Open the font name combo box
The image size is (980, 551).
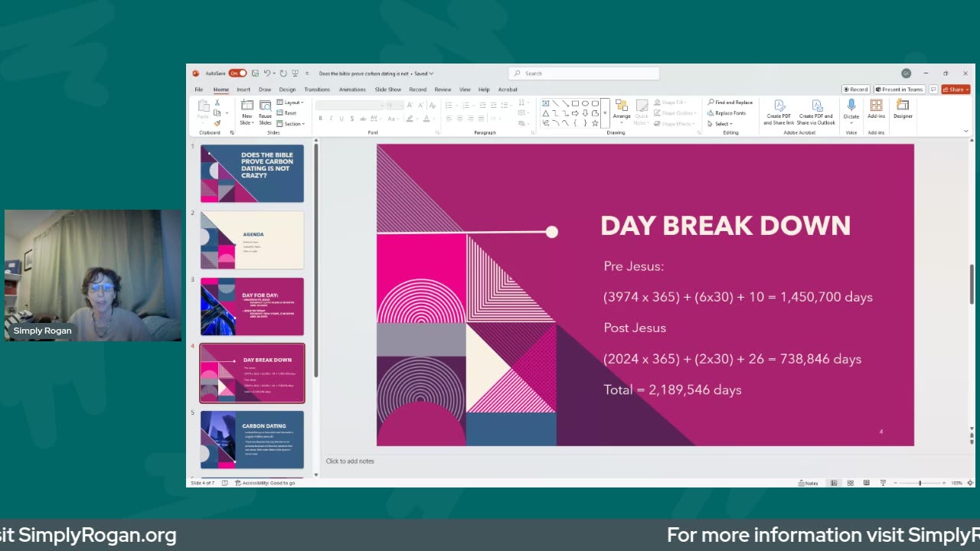[x=348, y=105]
